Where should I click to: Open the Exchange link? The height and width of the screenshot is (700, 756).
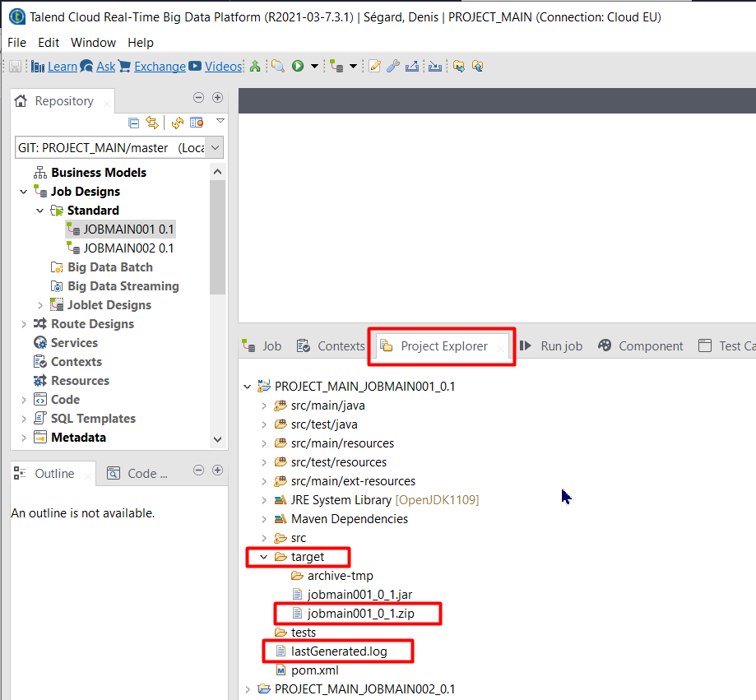coord(160,66)
